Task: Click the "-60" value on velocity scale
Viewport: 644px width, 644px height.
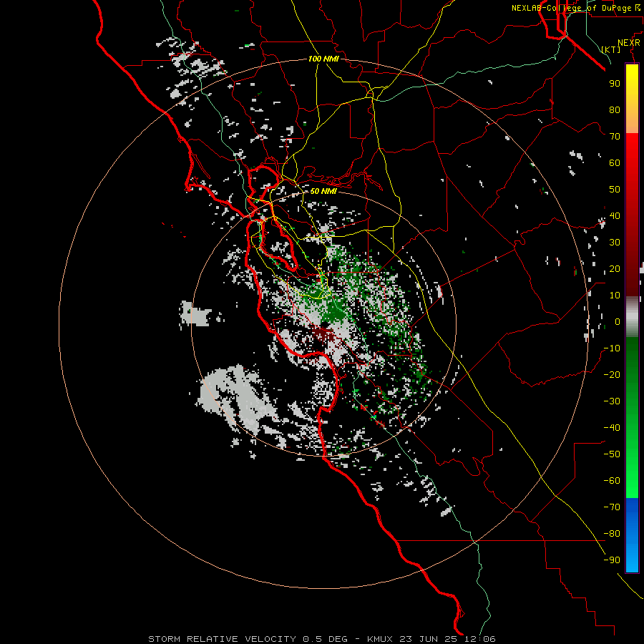Action: click(612, 481)
